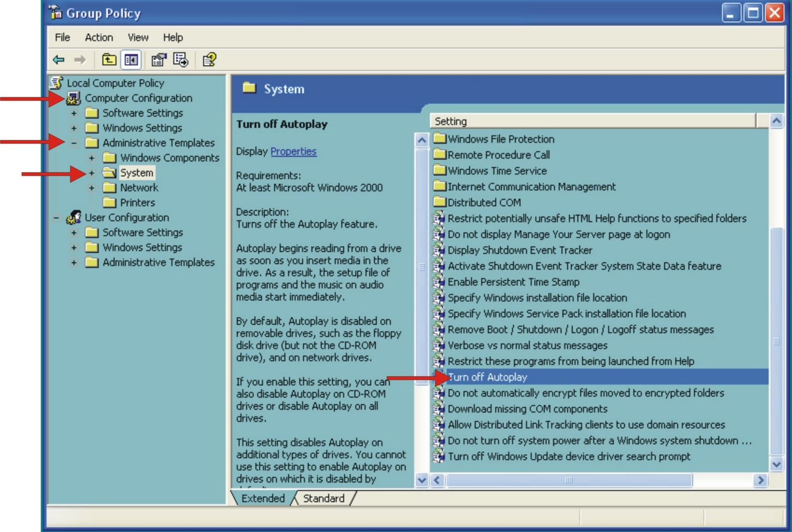The image size is (792, 532).
Task: Expand Software Settings under User Configuration
Action: pos(74,233)
